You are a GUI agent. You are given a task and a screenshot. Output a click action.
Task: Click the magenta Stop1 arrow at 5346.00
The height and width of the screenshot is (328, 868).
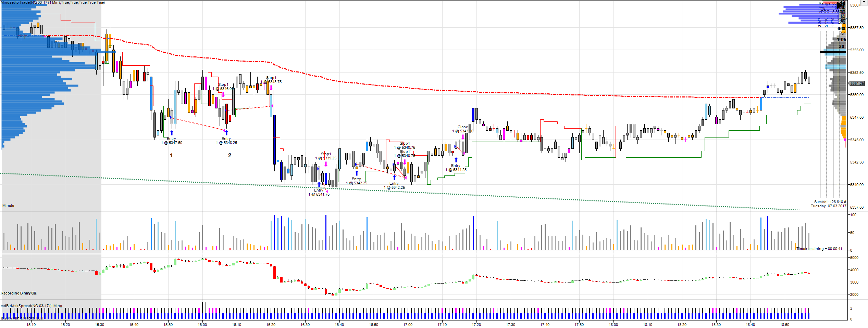pos(223,95)
